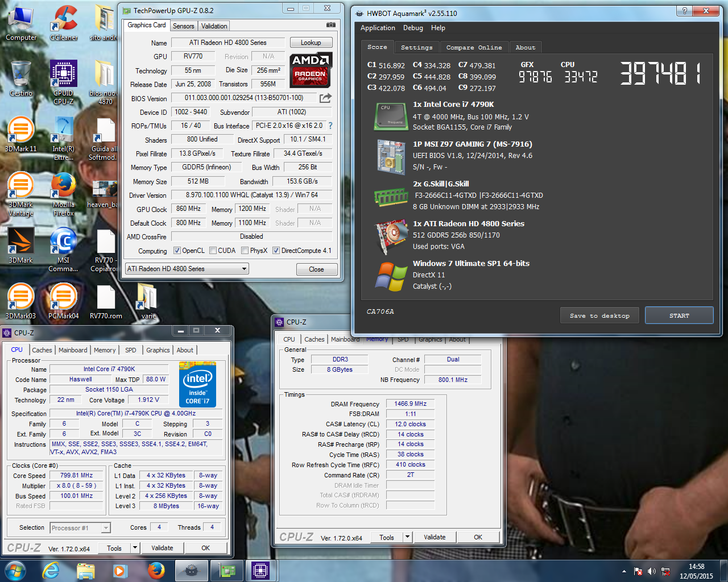
Task: Open the Mainboard tab in left CPU-Z
Action: tap(73, 350)
